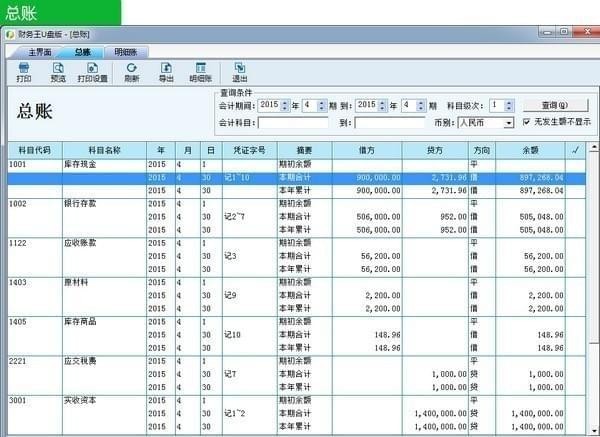Click the app icon in title bar
Image resolution: width=600 pixels, height=437 pixels.
10,34
